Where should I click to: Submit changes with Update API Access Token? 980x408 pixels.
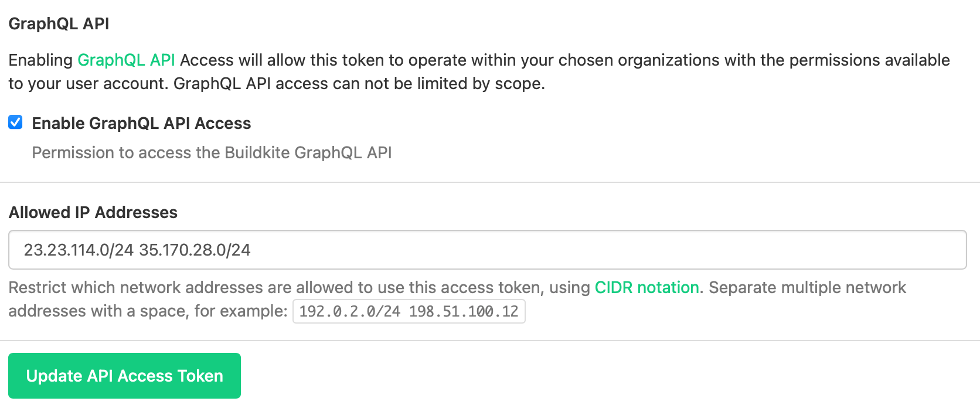[x=124, y=375]
